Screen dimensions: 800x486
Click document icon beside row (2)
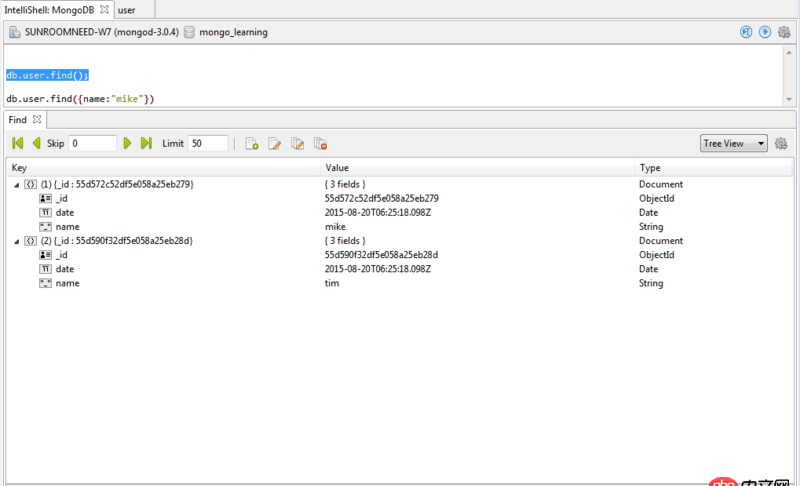coord(31,241)
